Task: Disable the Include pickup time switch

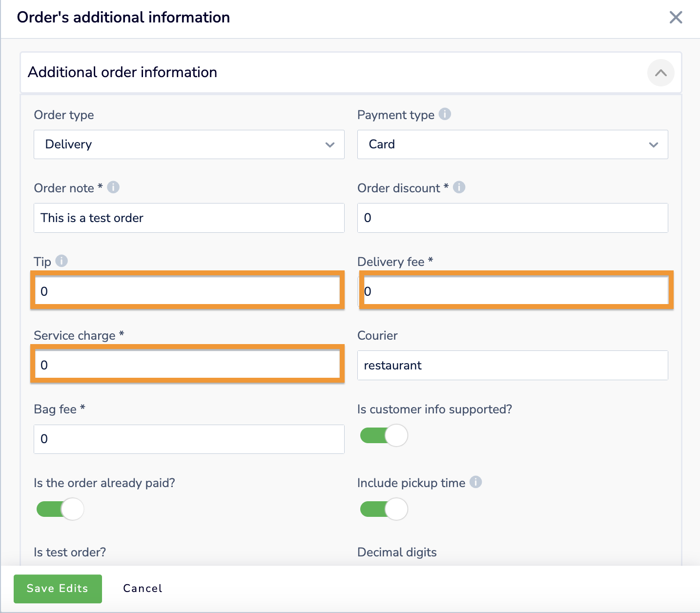Action: pos(384,509)
